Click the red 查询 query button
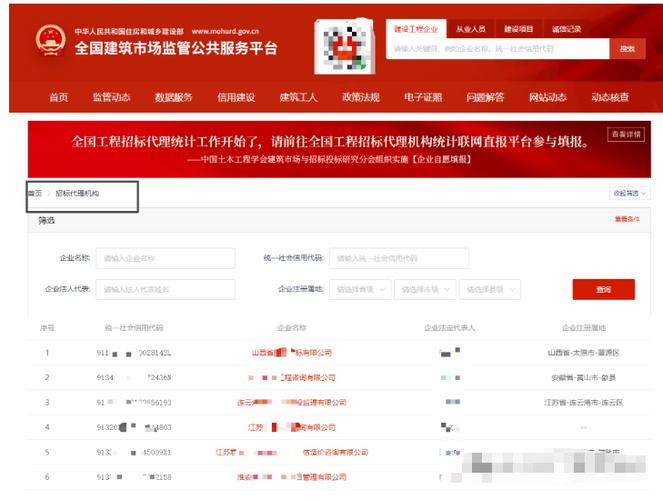This screenshot has height=500, width=663. click(x=603, y=290)
